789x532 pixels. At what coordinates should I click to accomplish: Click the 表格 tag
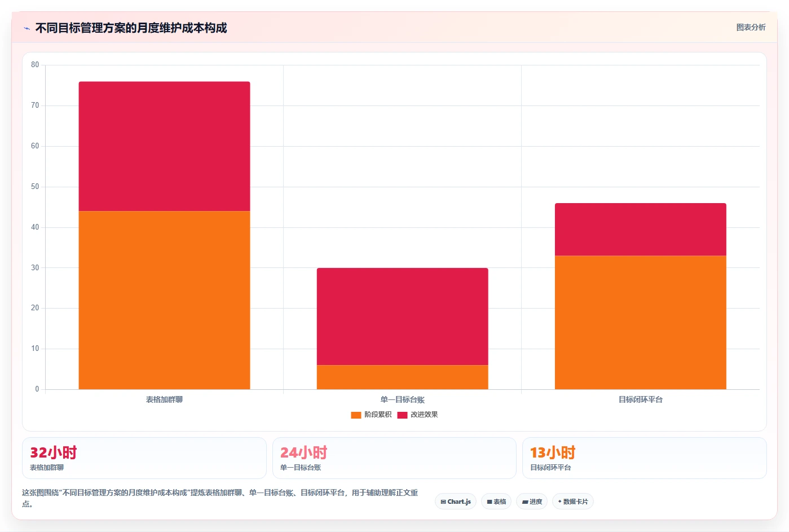coord(496,502)
